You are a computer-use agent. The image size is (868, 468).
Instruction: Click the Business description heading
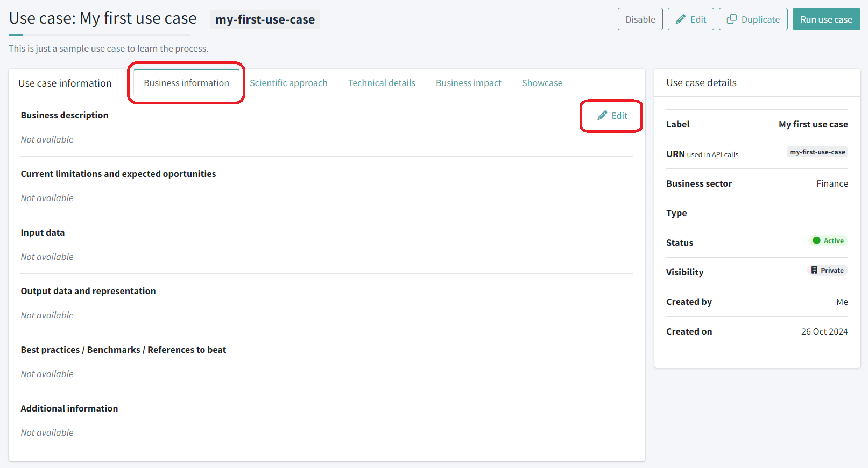click(x=65, y=115)
